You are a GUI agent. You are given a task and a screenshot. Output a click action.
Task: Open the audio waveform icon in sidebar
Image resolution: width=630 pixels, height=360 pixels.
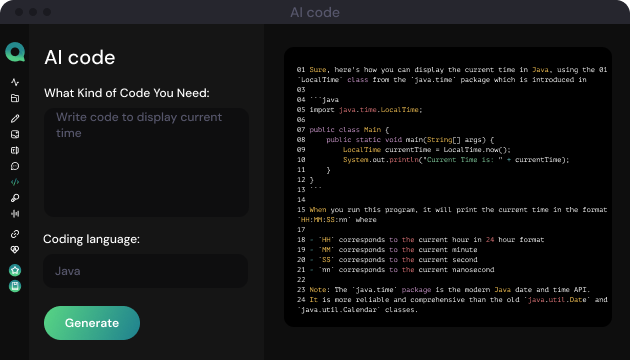point(15,214)
